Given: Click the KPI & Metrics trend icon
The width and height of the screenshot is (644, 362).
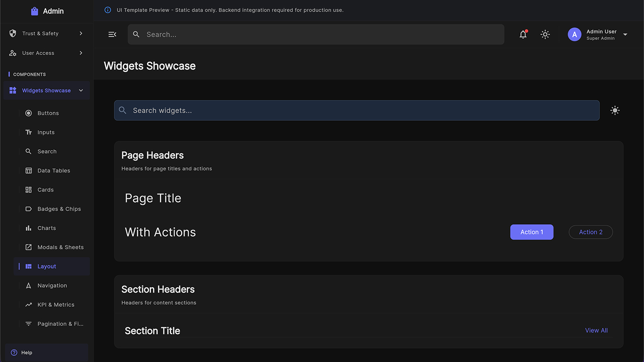Looking at the screenshot, I should 28,305.
